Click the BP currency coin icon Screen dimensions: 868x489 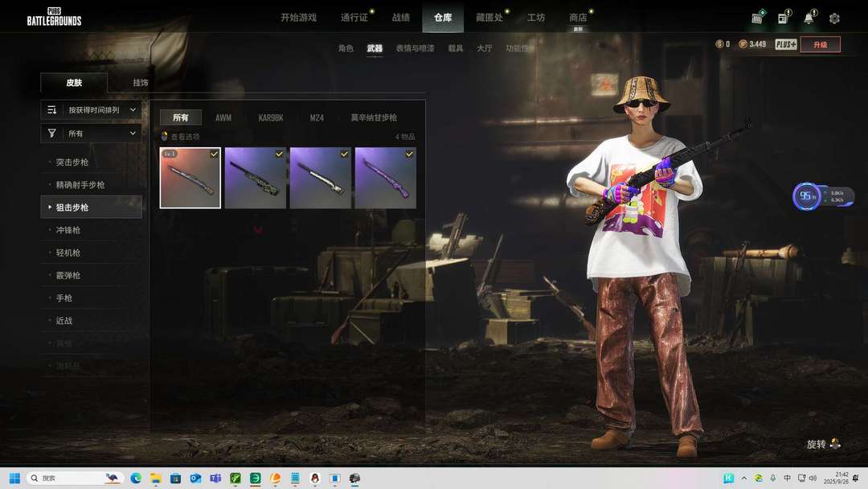(743, 44)
